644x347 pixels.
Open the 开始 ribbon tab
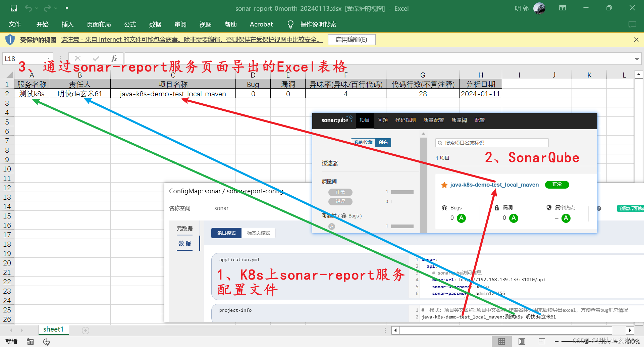point(43,24)
